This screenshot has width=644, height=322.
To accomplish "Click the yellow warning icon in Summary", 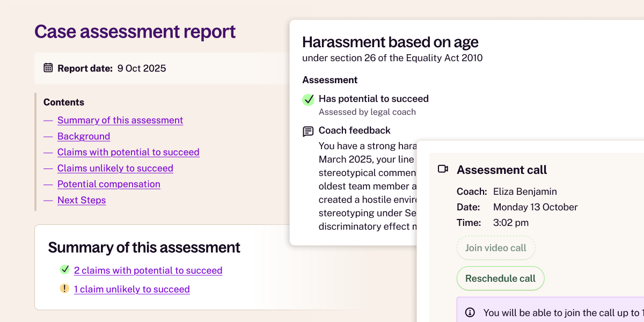I will coord(64,289).
